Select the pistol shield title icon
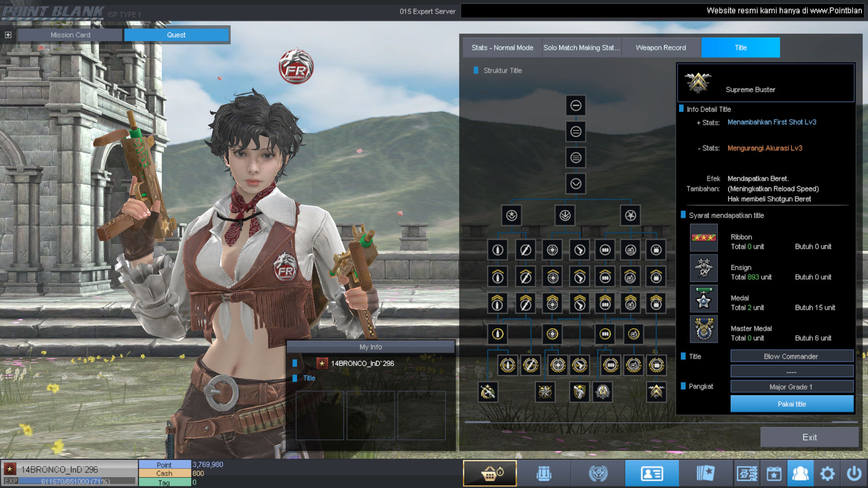This screenshot has width=868, height=488. pyautogui.click(x=579, y=392)
